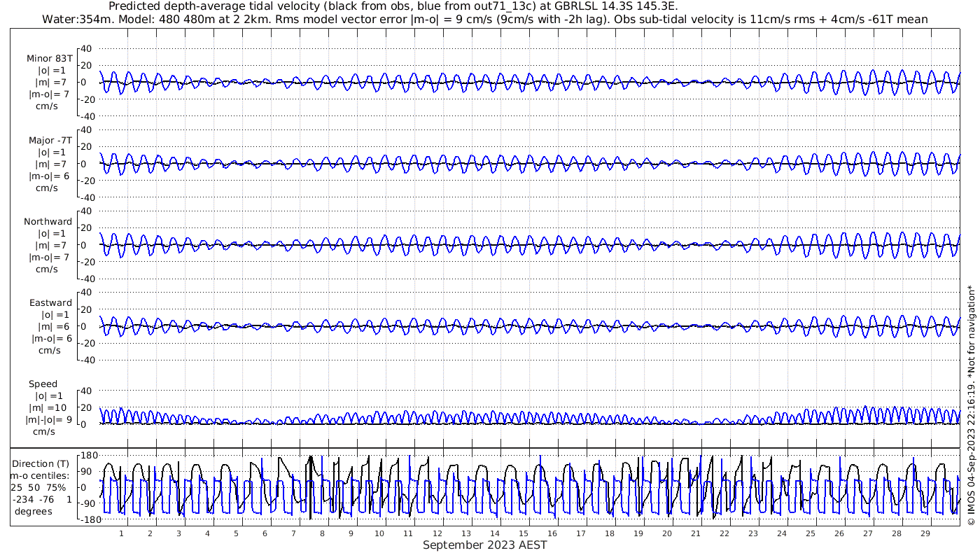The width and height of the screenshot is (980, 560).
Task: Click the 'degrees' unit label
Action: (34, 511)
